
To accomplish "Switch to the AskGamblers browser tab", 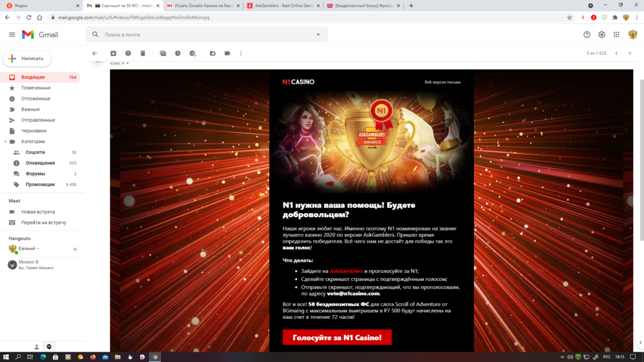I will (x=281, y=6).
